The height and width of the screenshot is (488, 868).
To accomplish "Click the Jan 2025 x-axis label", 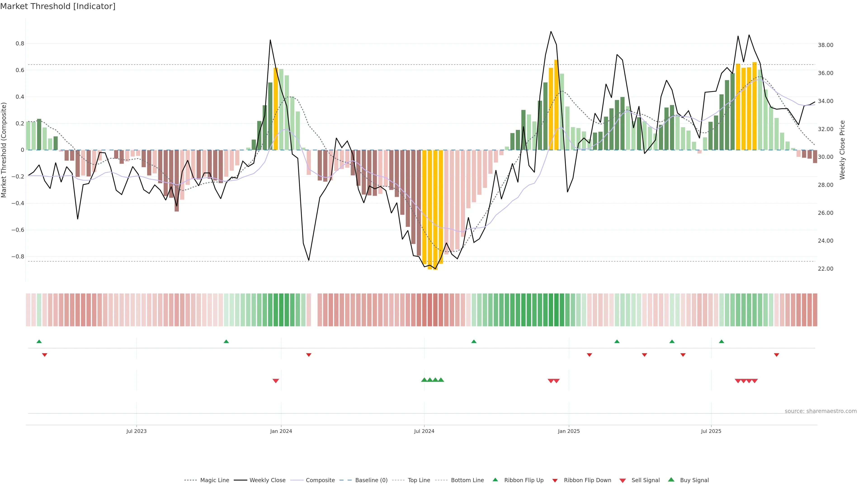I will (569, 431).
